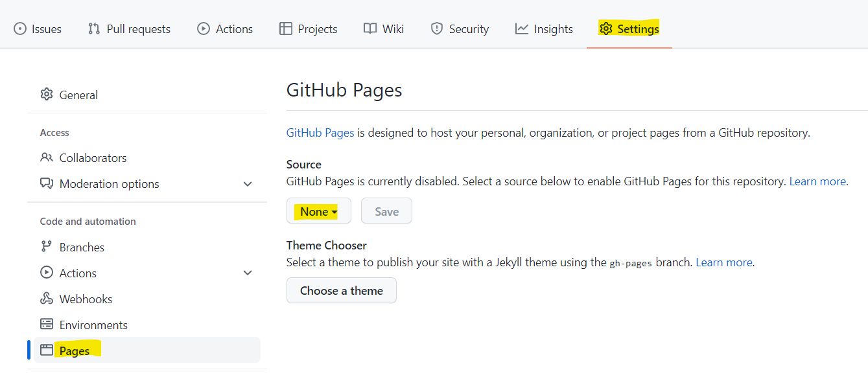Select the sidebar Actions settings item
The height and width of the screenshot is (379, 868).
(147, 273)
